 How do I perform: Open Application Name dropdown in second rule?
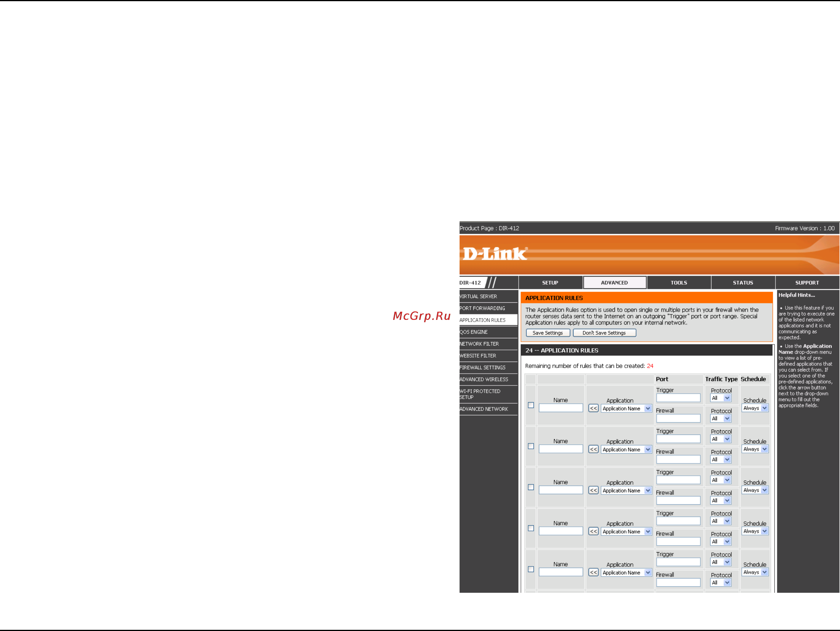[626, 449]
